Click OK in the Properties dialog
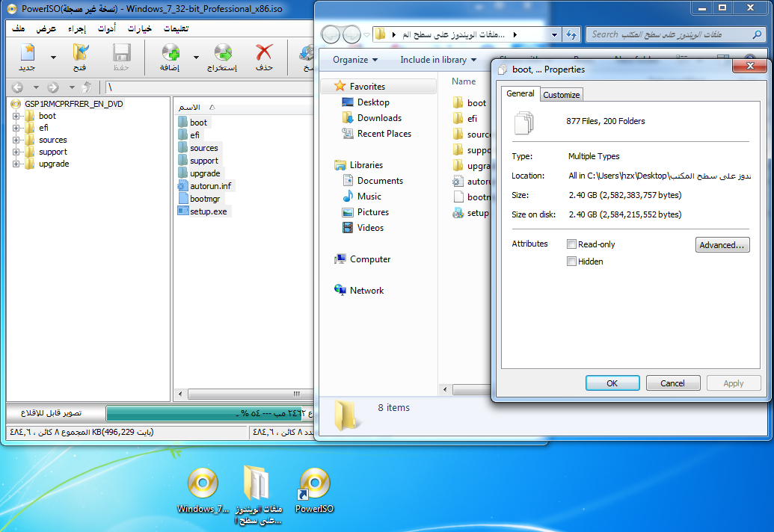 (612, 383)
